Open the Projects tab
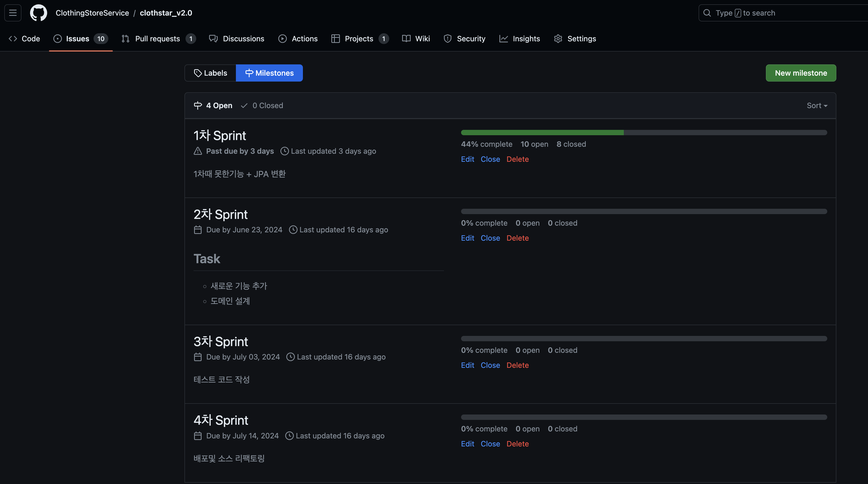 coord(359,39)
